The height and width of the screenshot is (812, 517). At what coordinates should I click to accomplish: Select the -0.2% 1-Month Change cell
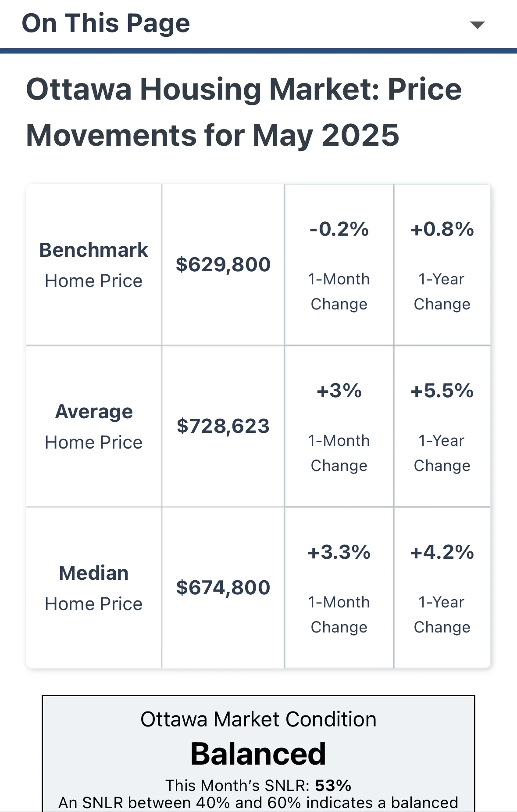click(339, 265)
